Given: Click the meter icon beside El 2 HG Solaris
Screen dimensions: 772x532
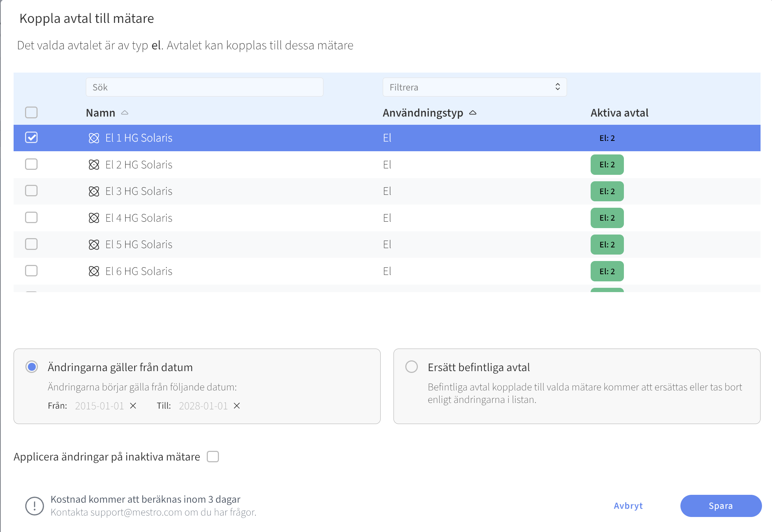Looking at the screenshot, I should click(x=94, y=165).
